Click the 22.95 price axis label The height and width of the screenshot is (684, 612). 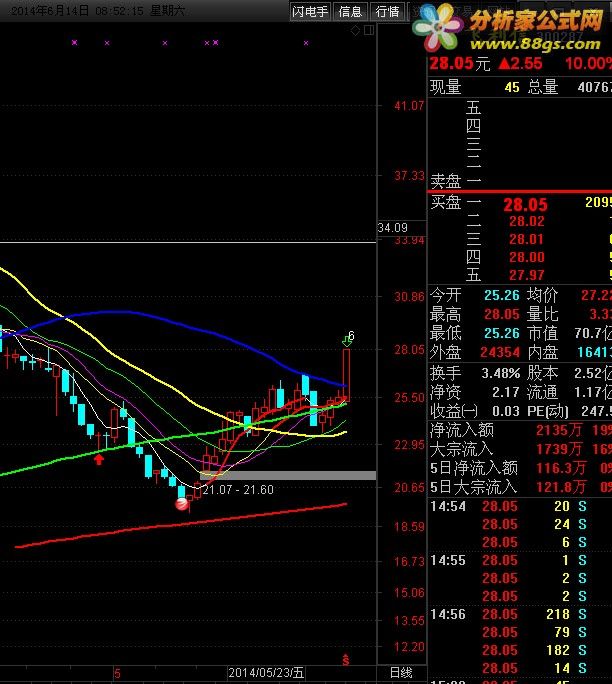(x=409, y=445)
